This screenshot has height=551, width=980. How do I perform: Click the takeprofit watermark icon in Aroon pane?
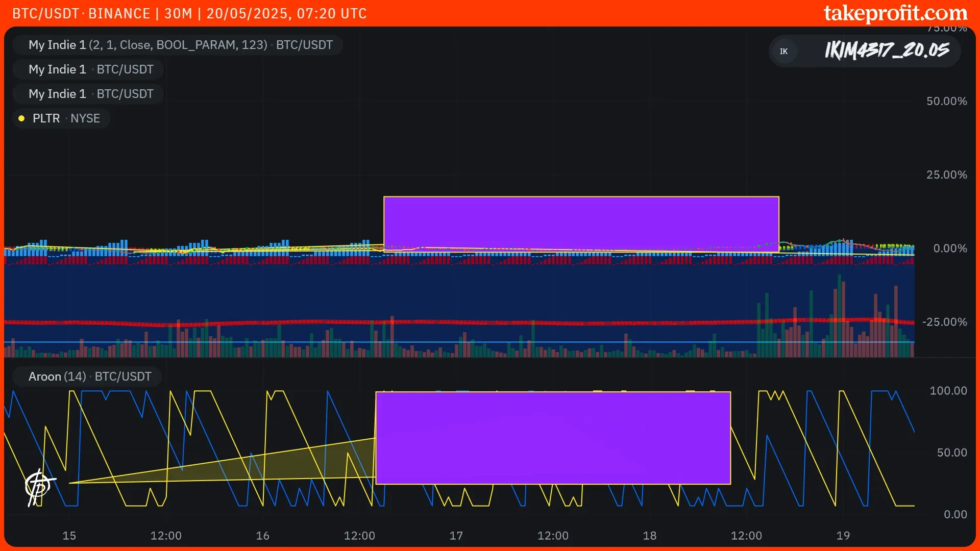pos(39,486)
